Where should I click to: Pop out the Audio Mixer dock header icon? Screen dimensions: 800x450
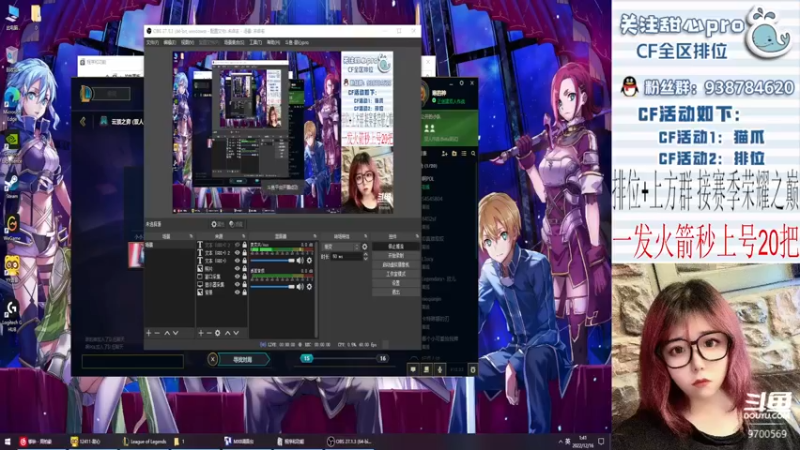[314, 236]
